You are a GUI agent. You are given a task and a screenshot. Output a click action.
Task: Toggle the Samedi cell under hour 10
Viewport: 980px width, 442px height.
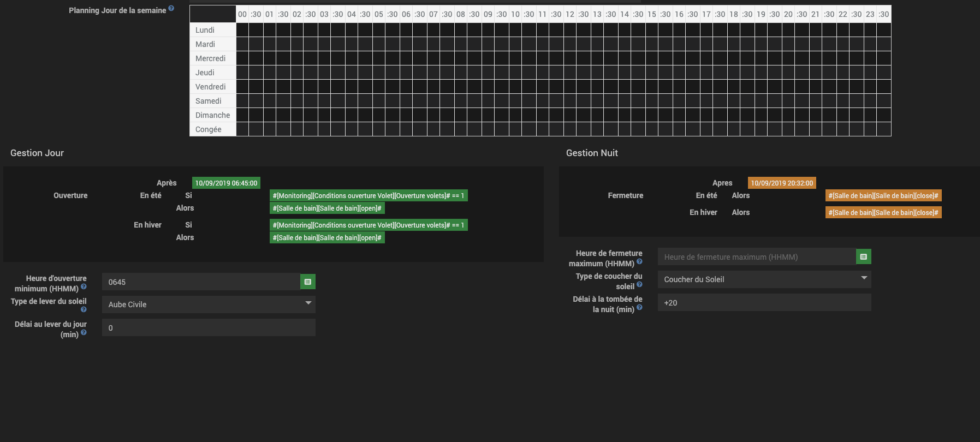(x=515, y=101)
